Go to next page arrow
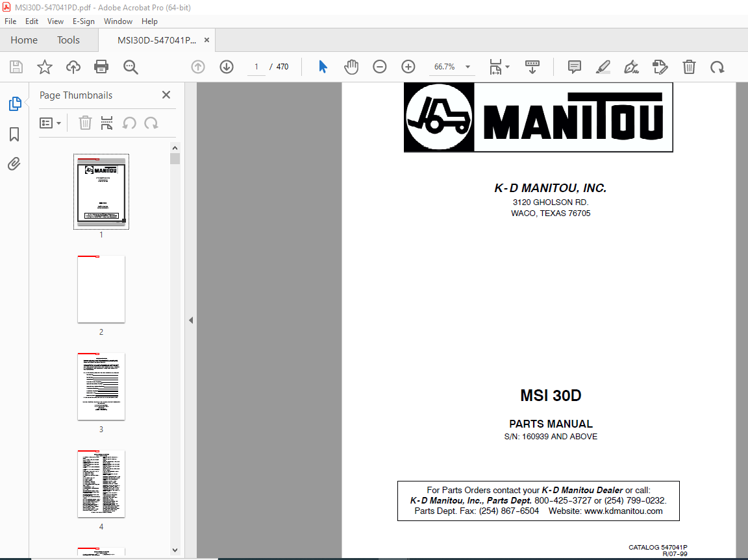 [x=227, y=67]
